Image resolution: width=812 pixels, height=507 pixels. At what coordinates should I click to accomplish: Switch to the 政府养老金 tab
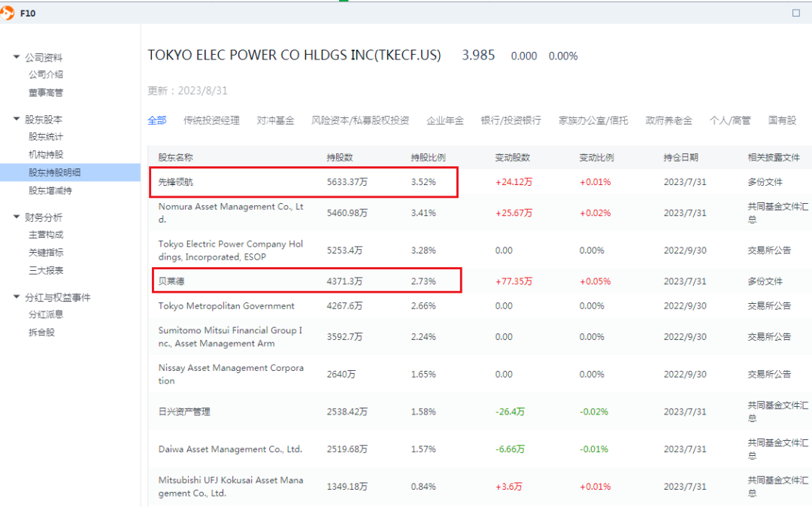pos(668,120)
